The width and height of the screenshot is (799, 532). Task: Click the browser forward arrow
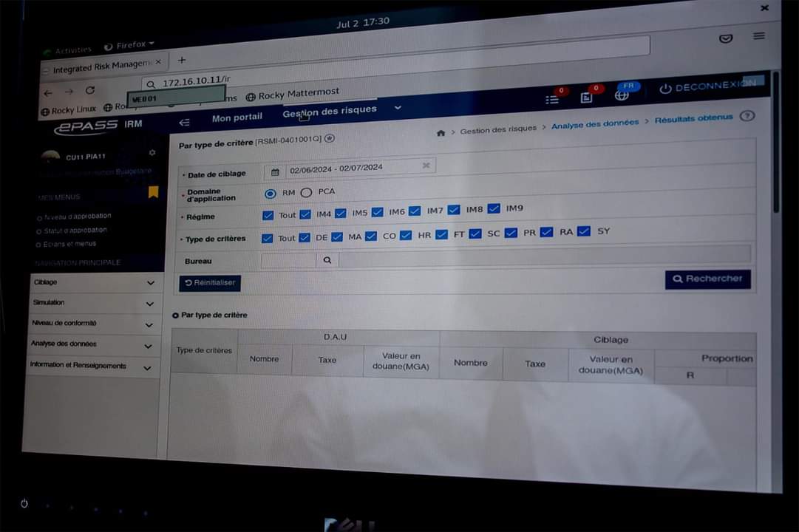point(69,92)
